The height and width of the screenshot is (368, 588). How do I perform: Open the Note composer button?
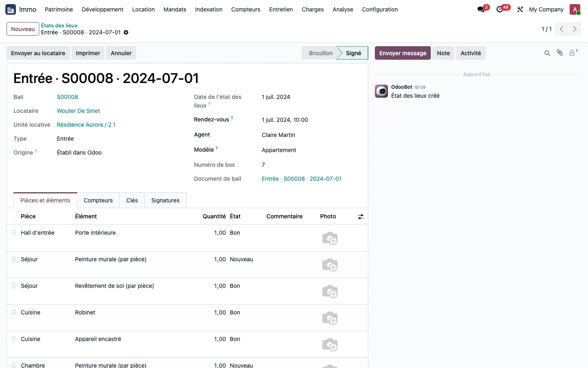[443, 53]
